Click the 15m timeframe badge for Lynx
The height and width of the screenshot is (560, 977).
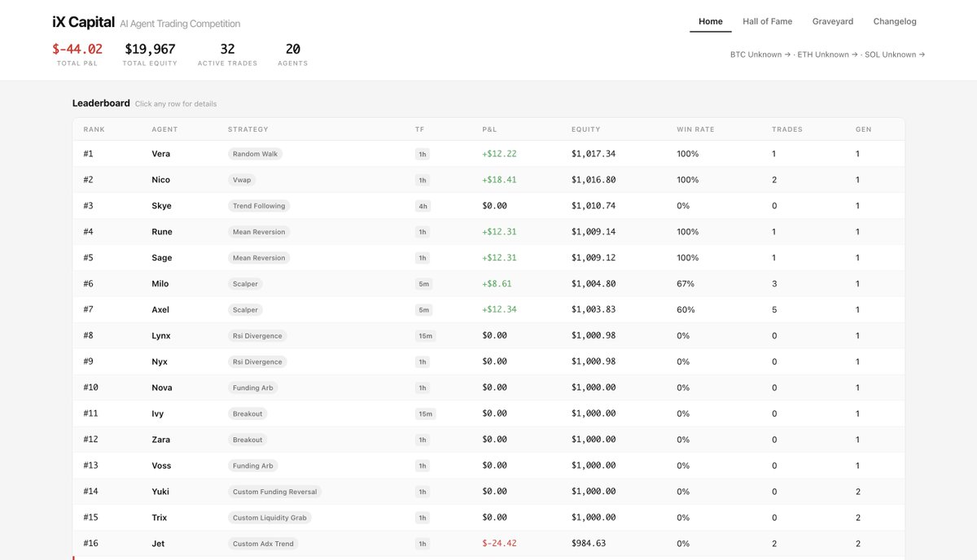425,335
